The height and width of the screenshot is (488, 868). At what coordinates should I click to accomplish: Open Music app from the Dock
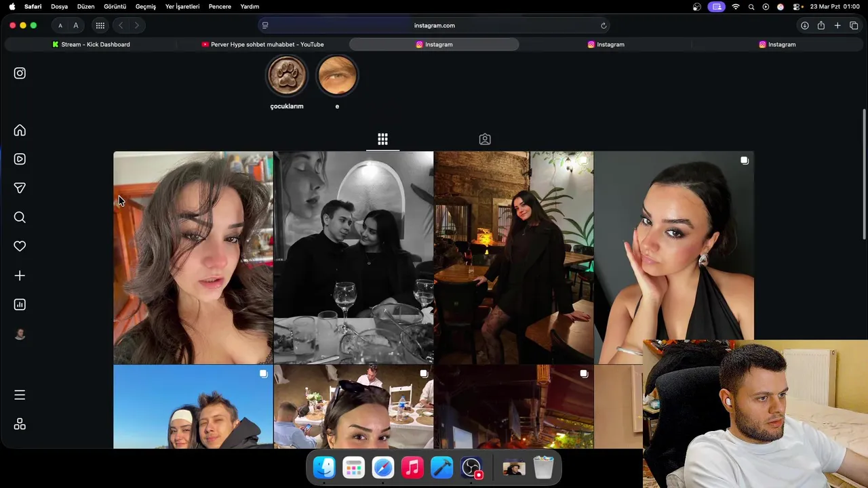pyautogui.click(x=412, y=468)
